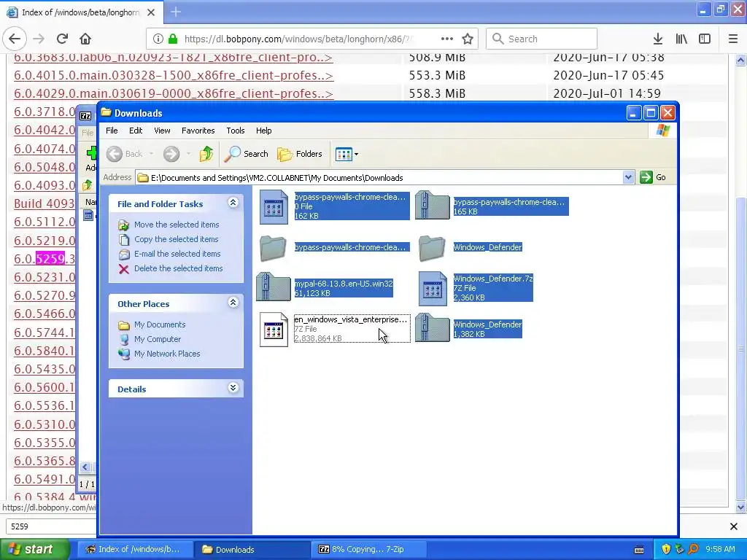
Task: Click security shield tray icon
Action: [665, 549]
